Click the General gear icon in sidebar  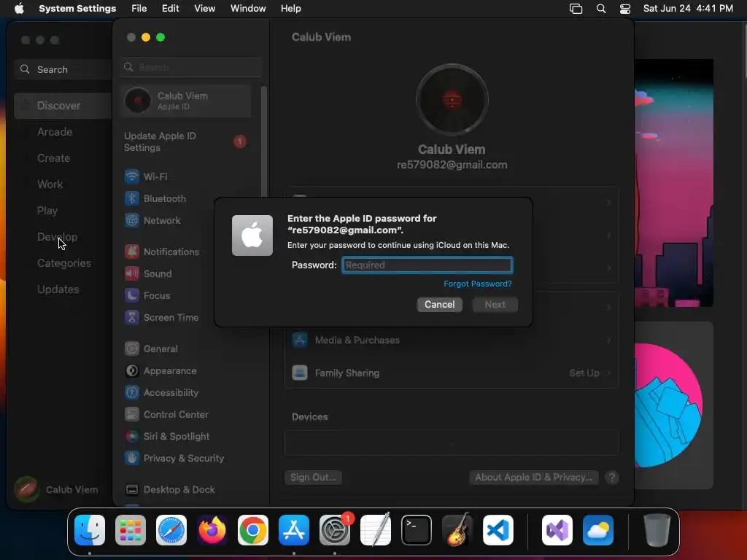pyautogui.click(x=132, y=349)
